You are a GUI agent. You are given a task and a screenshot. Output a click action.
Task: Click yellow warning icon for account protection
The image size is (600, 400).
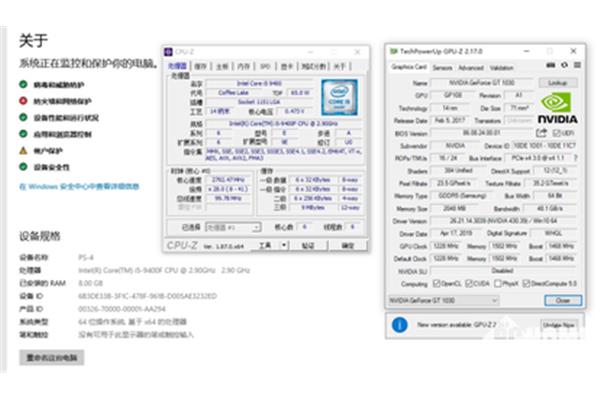tap(23, 150)
